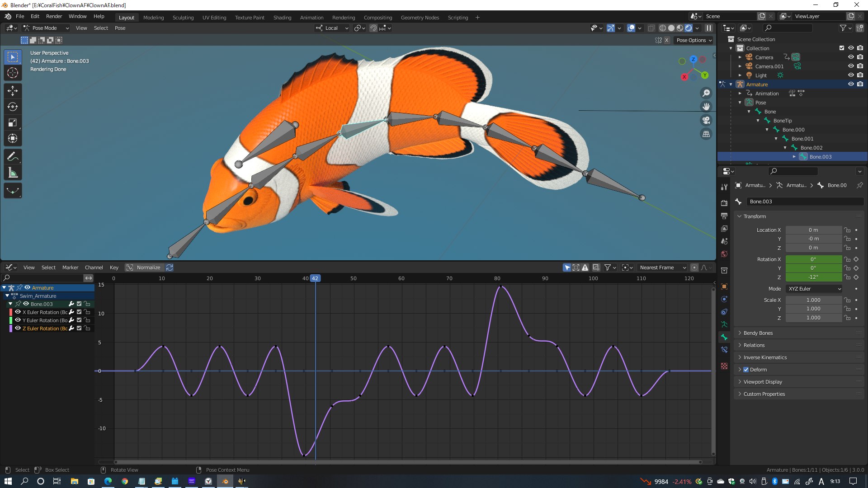This screenshot has width=868, height=488.
Task: Activate the Scale tool
Action: click(13, 122)
